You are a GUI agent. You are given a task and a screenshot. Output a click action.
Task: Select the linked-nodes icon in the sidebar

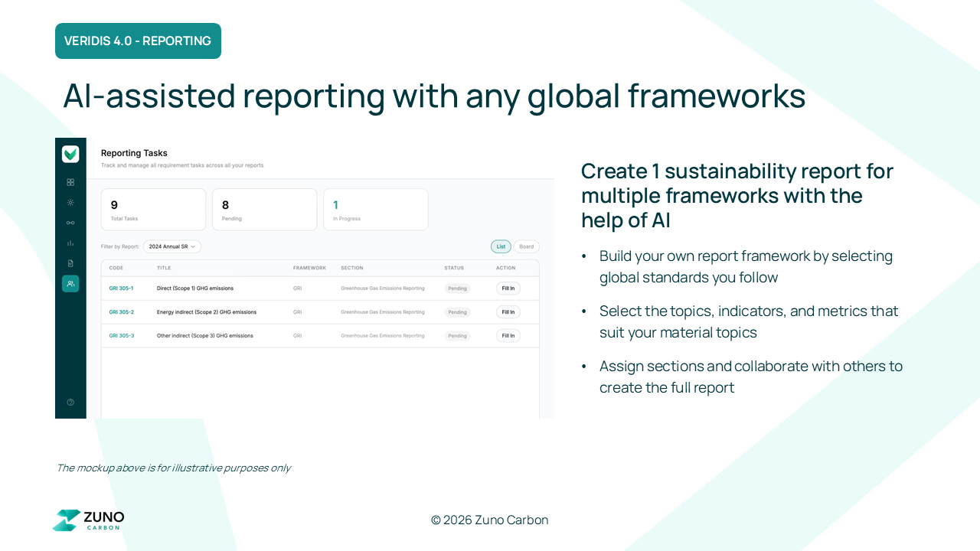pyautogui.click(x=70, y=223)
